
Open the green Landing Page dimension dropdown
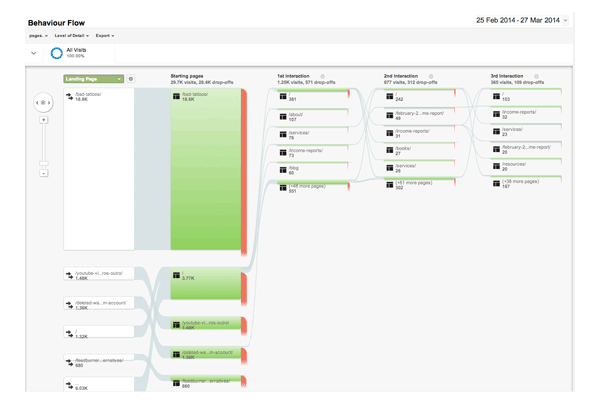point(93,79)
